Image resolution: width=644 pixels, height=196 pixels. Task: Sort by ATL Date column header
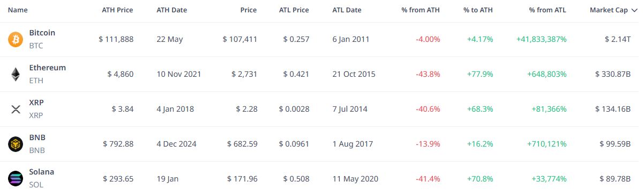tap(347, 10)
